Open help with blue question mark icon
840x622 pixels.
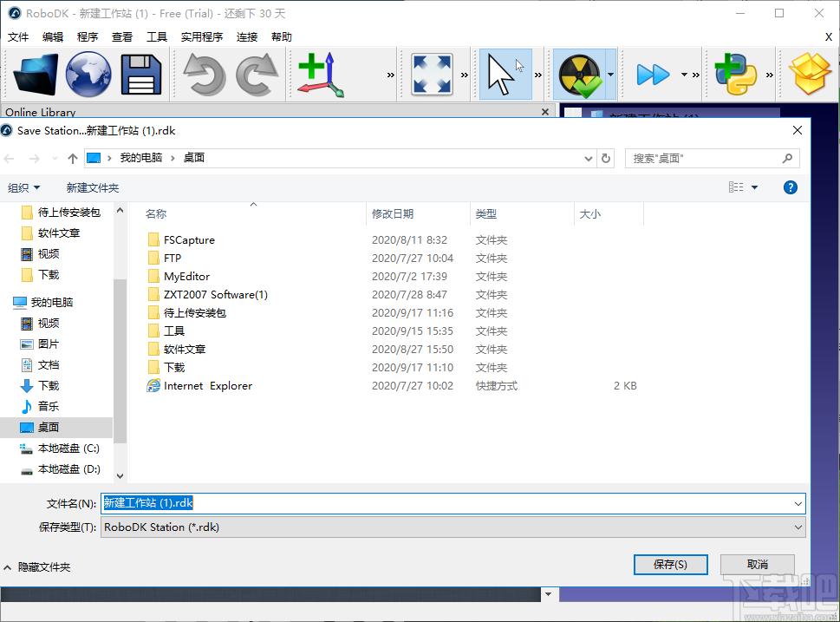791,187
